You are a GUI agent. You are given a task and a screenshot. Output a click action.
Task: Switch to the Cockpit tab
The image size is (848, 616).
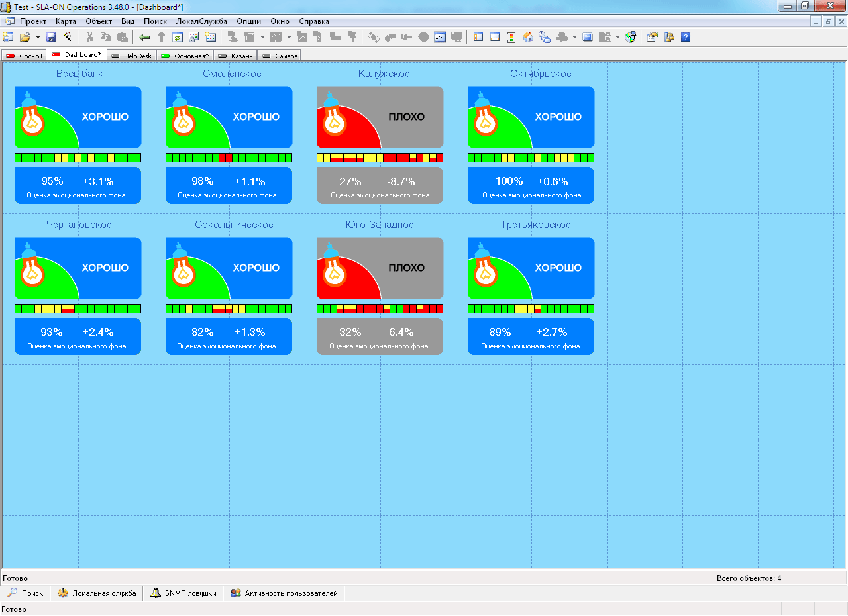(x=25, y=56)
